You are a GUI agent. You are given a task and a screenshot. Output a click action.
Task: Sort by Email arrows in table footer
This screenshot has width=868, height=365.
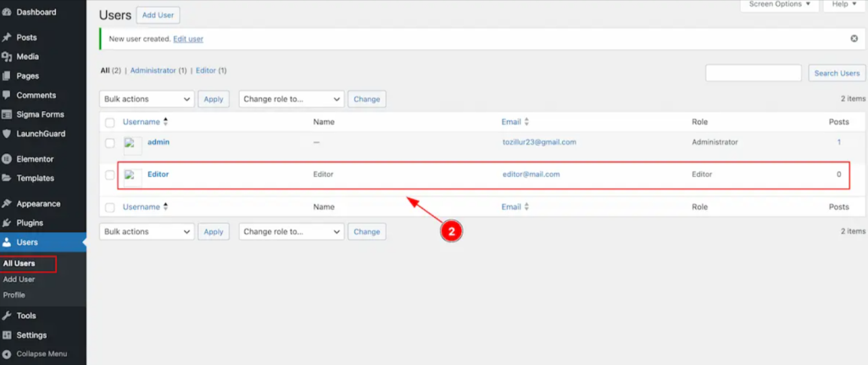526,207
